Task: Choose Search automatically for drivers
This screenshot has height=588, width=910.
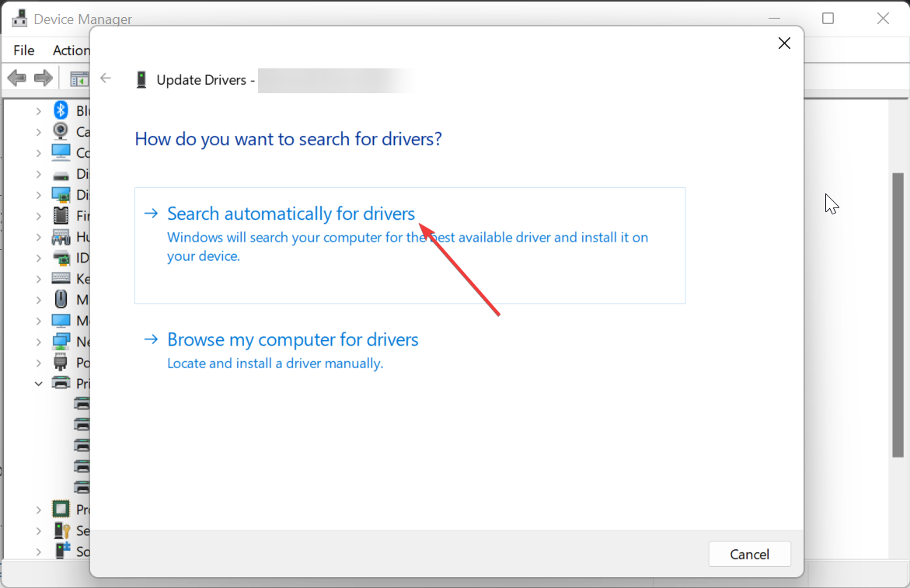Action: (410, 245)
